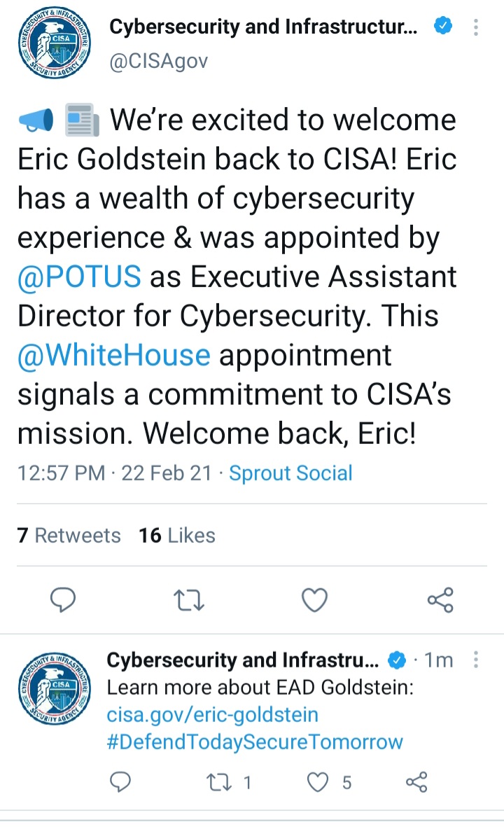Screen dimensions: 504x827
Task: Like the main CISA tweet
Action: (x=314, y=599)
